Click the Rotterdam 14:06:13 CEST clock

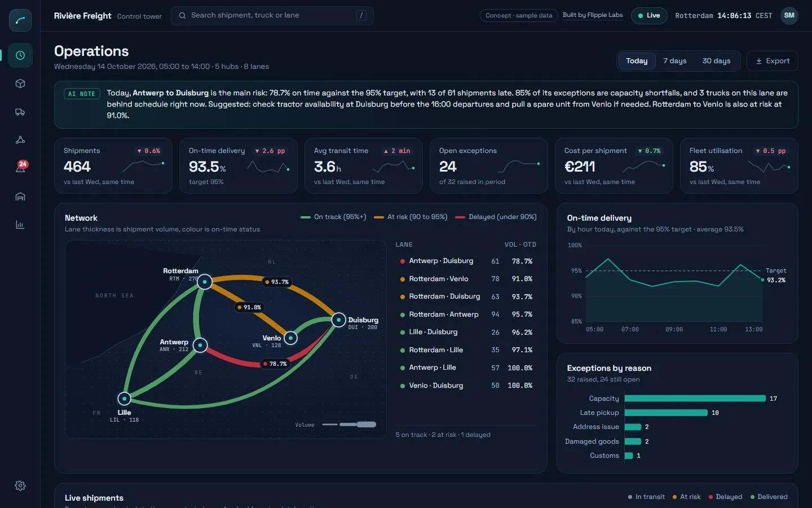(x=723, y=16)
